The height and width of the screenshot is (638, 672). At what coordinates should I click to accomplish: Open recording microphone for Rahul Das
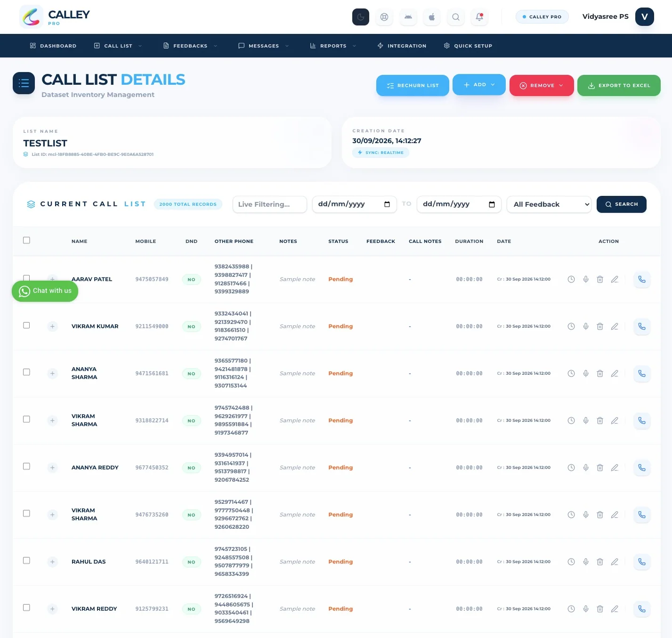[x=586, y=562]
